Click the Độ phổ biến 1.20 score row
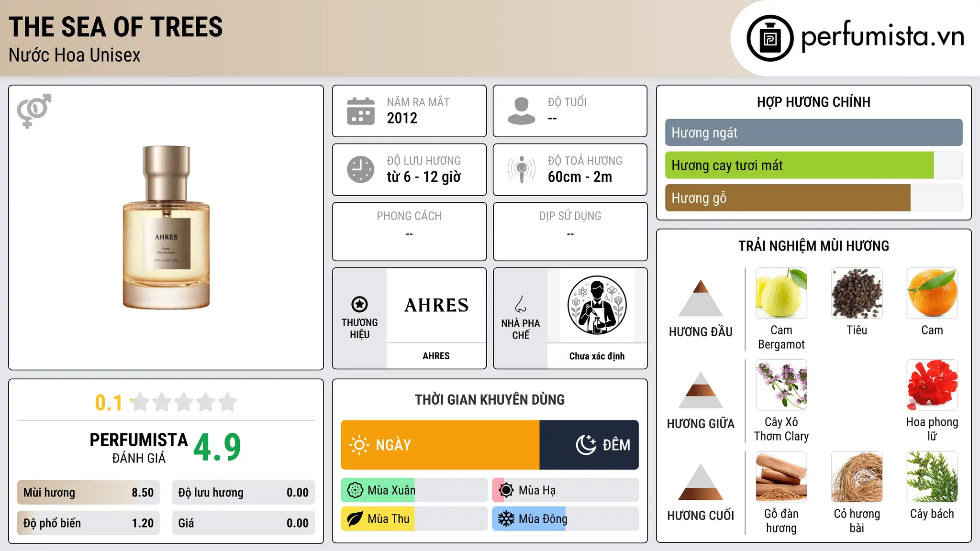The height and width of the screenshot is (551, 980). (89, 523)
